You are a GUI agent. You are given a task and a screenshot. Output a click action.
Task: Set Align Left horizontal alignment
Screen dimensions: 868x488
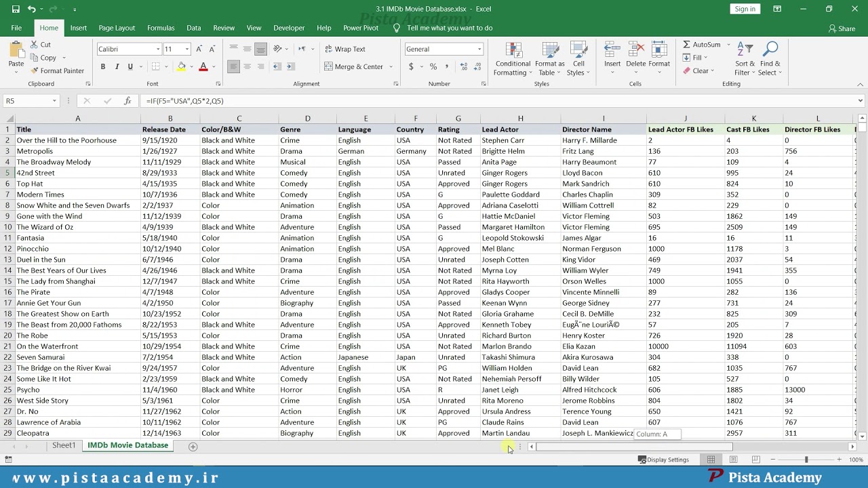[233, 66]
